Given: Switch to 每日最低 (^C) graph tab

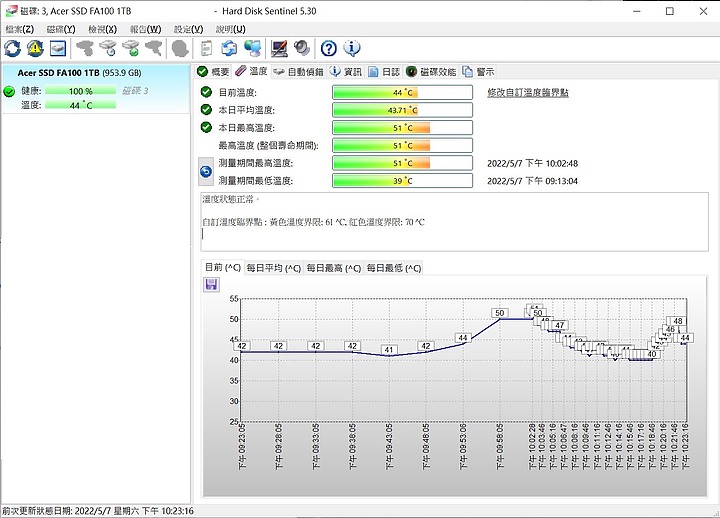Looking at the screenshot, I should pos(394,268).
